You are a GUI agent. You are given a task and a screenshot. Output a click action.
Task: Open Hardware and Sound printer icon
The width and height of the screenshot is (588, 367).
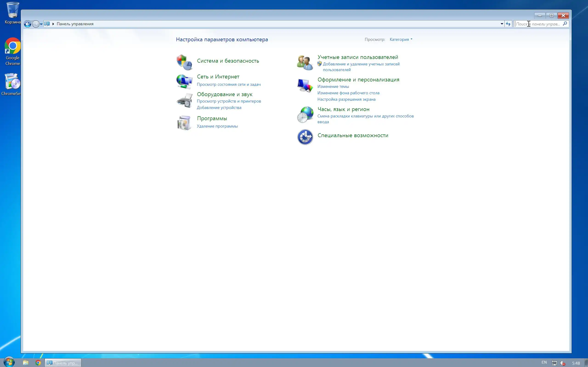184,100
